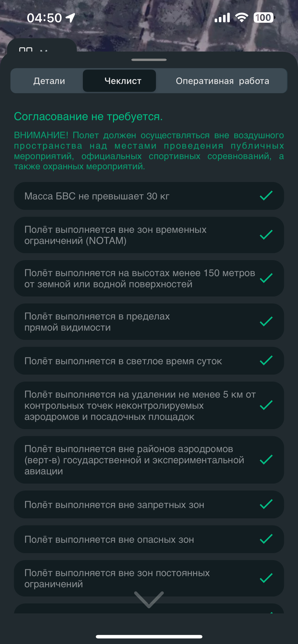Tap the location arrow in status bar

point(70,18)
